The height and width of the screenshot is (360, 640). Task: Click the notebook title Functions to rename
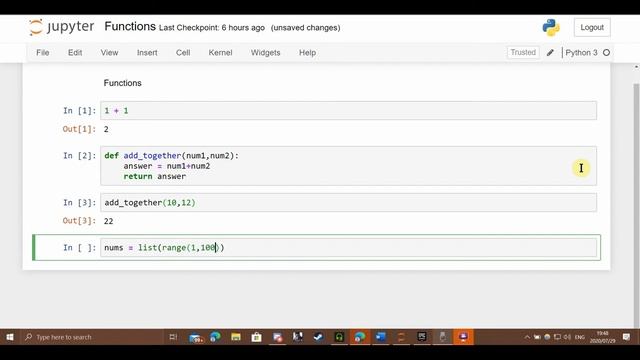pos(130,27)
